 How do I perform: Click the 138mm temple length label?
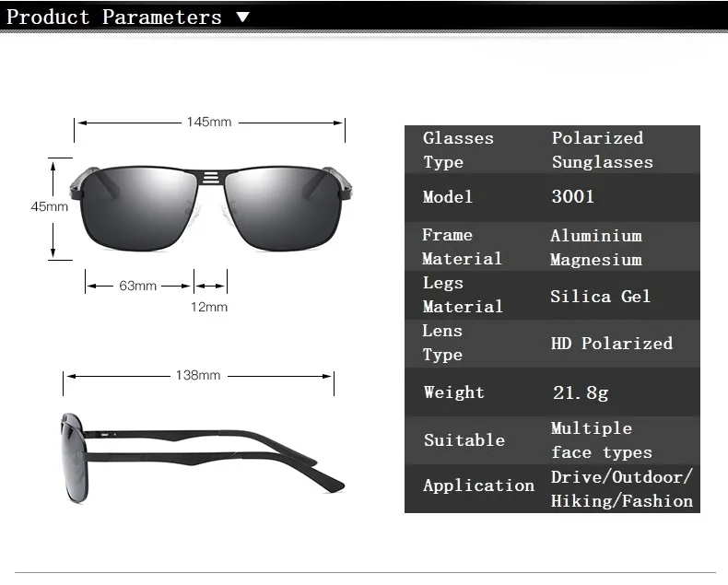tap(198, 375)
